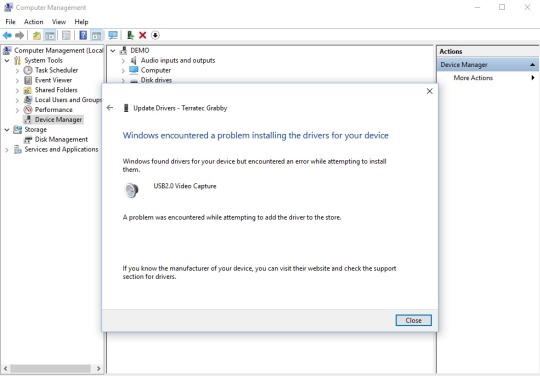Toggle Show/Hide Console Tree toolbar icon
This screenshot has width=540, height=376.
pos(50,35)
